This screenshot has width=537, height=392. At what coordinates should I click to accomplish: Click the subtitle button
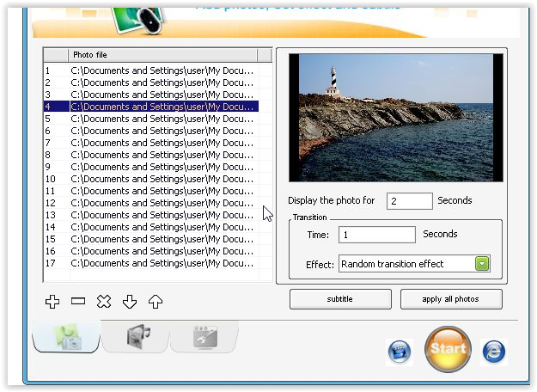point(339,299)
